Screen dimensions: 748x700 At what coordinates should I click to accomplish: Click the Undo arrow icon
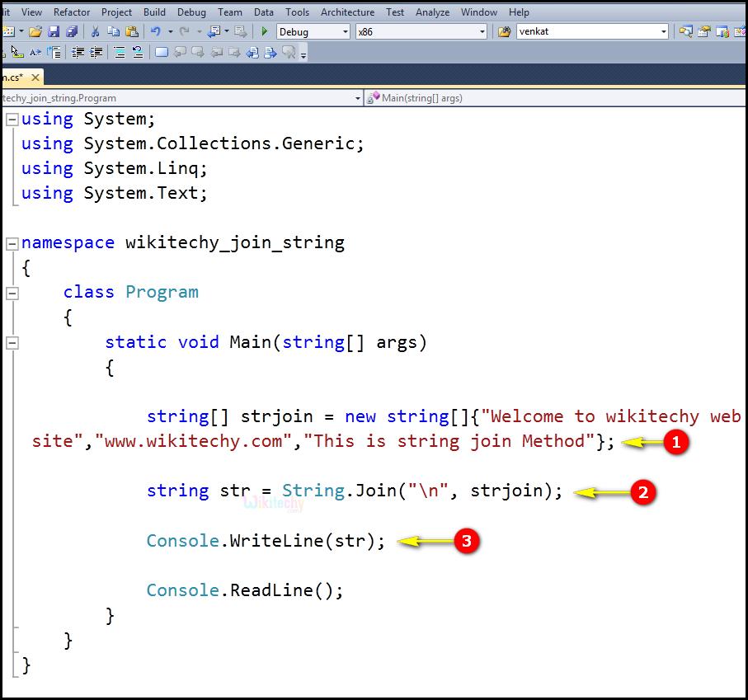tap(158, 31)
